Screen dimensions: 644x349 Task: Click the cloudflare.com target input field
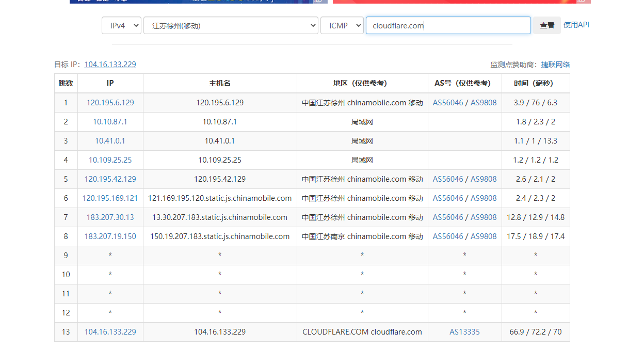(448, 25)
